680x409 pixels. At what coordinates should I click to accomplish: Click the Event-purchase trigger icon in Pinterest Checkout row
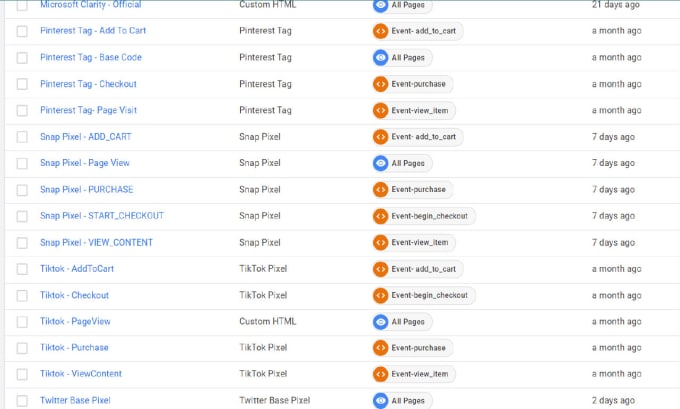[380, 84]
